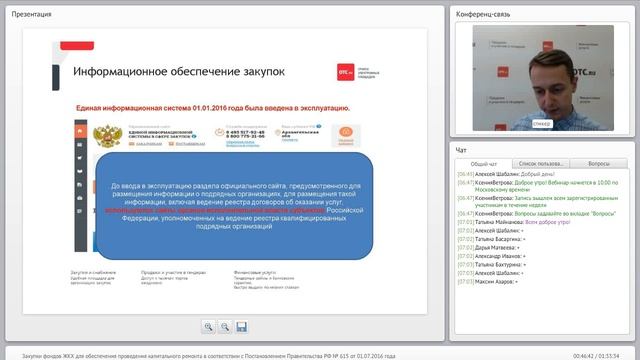Click the Финансовые услуги footer text
Viewport: 640px width, 360px height.
point(255,272)
